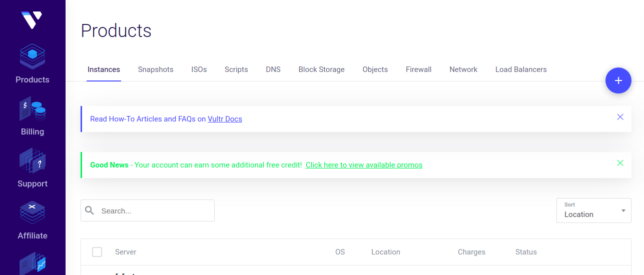The width and height of the screenshot is (644, 275).
Task: Open the Affiliate sidebar icon
Action: (x=33, y=212)
